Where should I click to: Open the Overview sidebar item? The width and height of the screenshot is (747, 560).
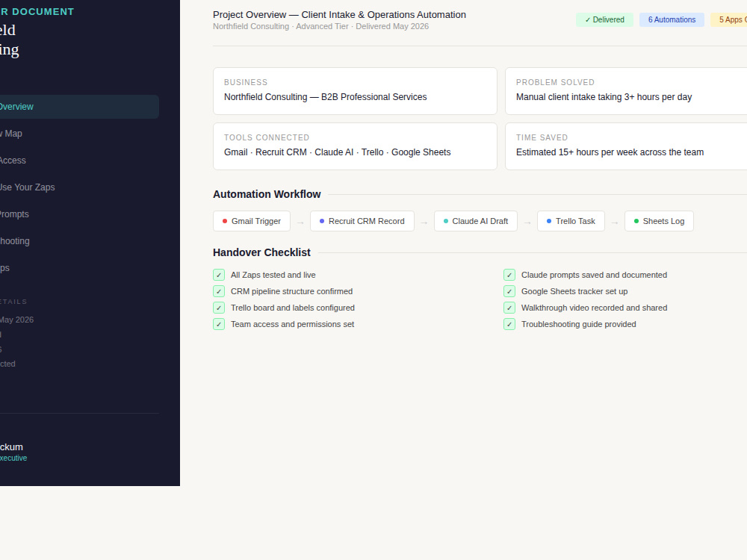(79, 107)
